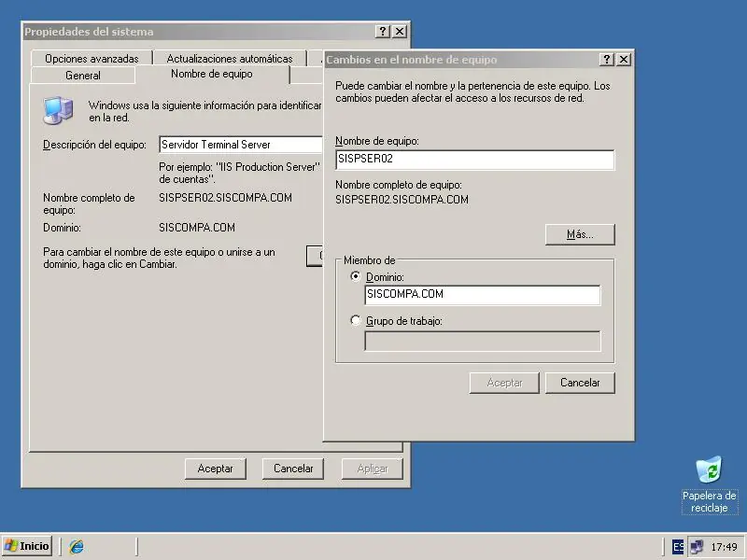The width and height of the screenshot is (747, 560).
Task: Click the disabled Aceptar in Cambios dialog
Action: pos(504,383)
